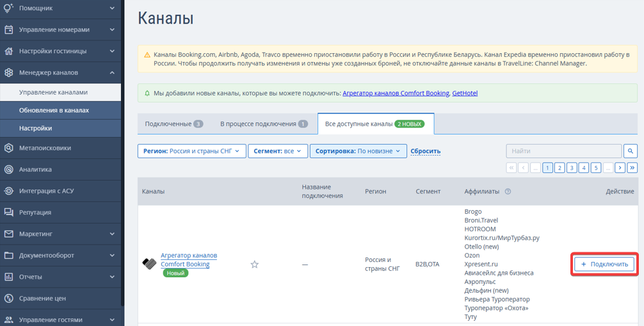Open Обновления в каналах submenu item
This screenshot has width=644, height=326.
pyautogui.click(x=60, y=110)
